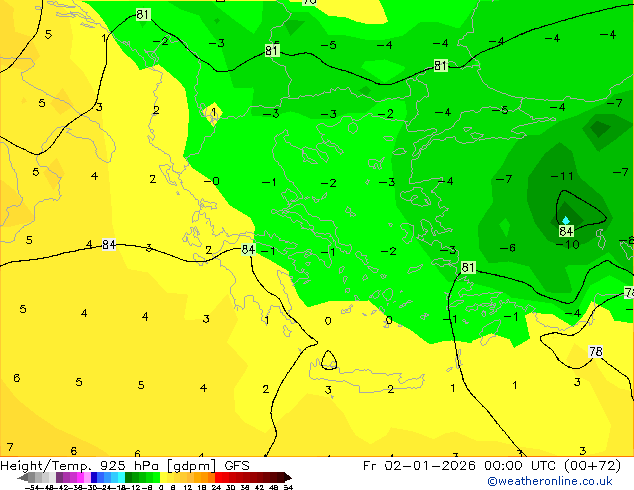This screenshot has height=490, width=634.
Task: Click the map title 'Height/Temp. 925 hPa [gdpm] GFS'
Action: pos(125,465)
